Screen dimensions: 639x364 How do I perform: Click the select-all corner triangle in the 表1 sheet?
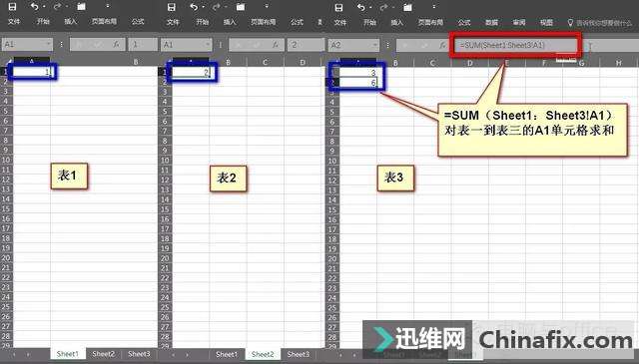[x=9, y=62]
